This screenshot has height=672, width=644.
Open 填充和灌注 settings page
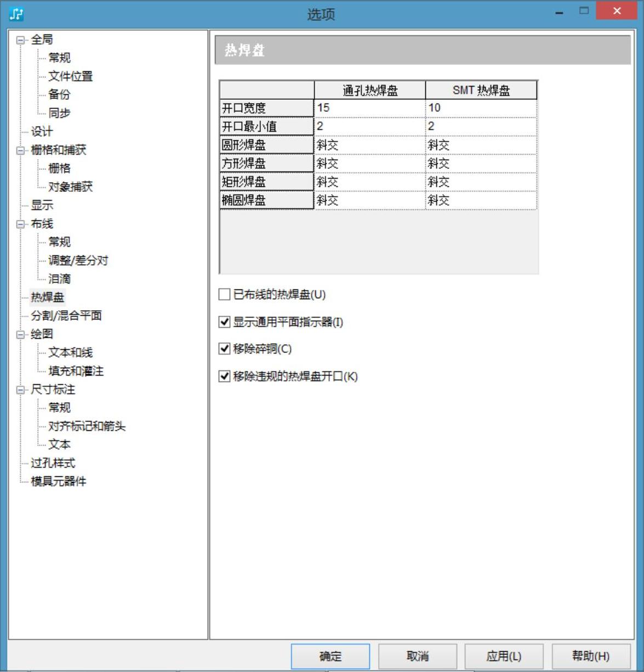[x=76, y=371]
